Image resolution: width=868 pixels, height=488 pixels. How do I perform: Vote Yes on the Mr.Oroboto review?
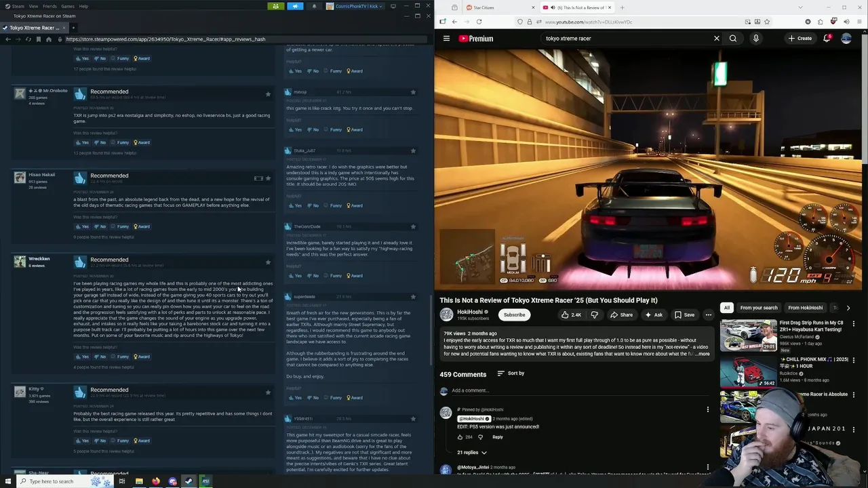[x=83, y=142]
